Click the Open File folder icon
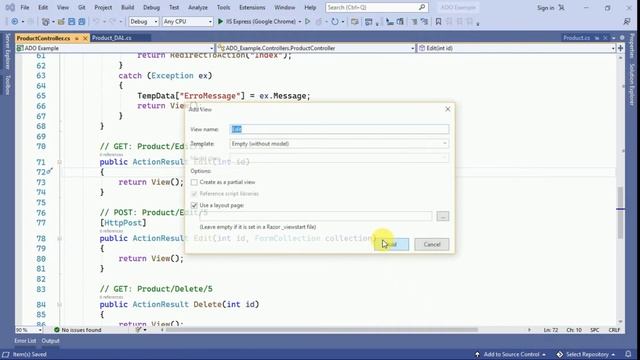 pos(61,22)
